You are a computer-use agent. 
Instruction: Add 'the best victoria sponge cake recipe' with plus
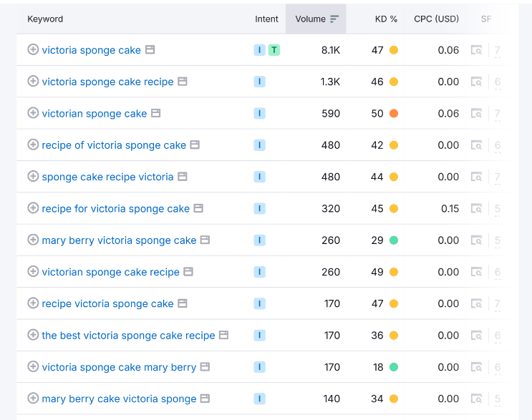coord(33,335)
